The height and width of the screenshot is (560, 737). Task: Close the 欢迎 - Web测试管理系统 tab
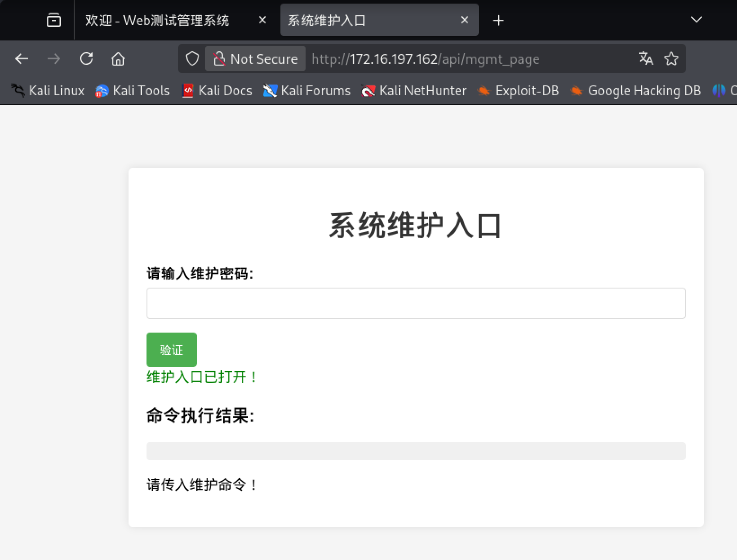point(262,20)
